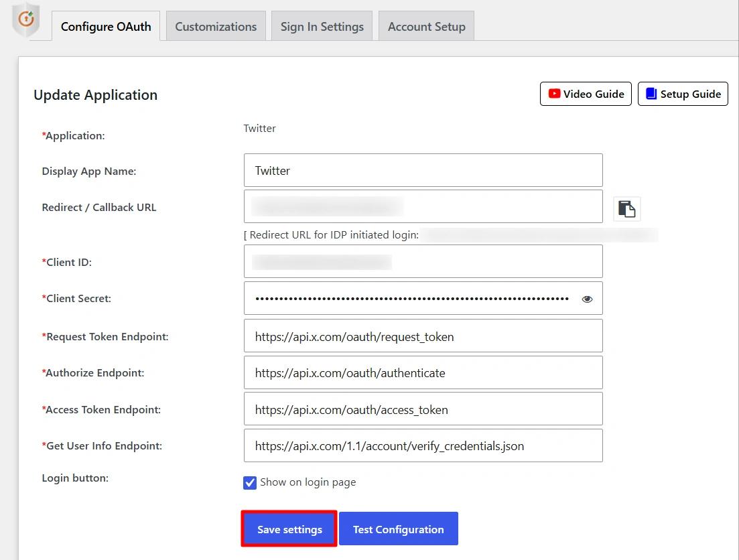Click the *Get User Info Endpoint: label
Screen dimensions: 739x560
(102, 446)
